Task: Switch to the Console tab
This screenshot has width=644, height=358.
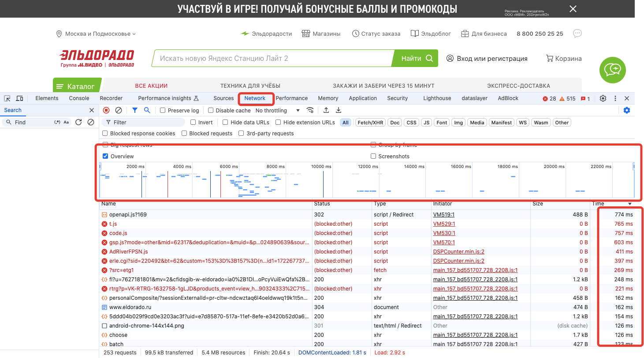Action: [79, 98]
